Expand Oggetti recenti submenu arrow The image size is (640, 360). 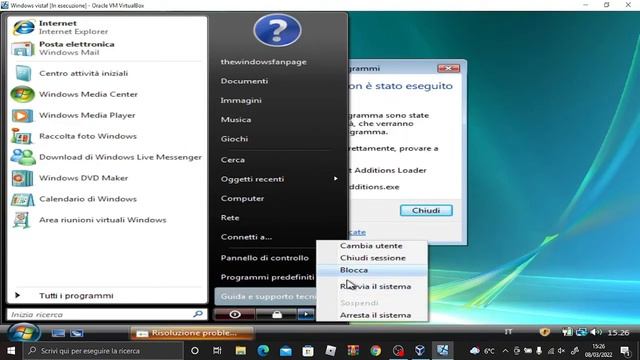pos(336,179)
